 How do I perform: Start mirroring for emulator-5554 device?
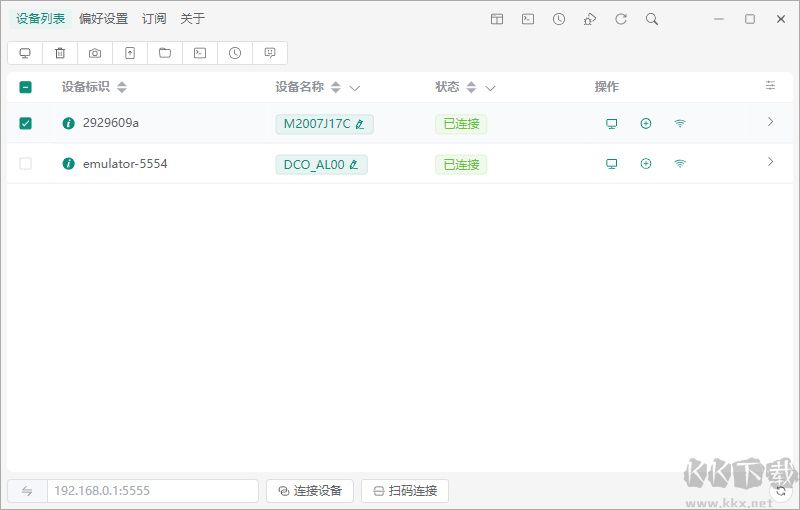click(611, 164)
